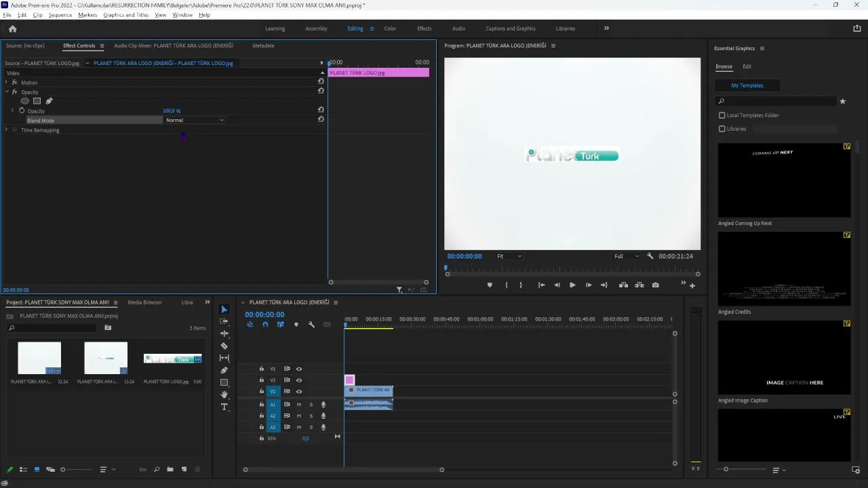
Task: Pick the Track Select Forward tool
Action: (x=224, y=321)
